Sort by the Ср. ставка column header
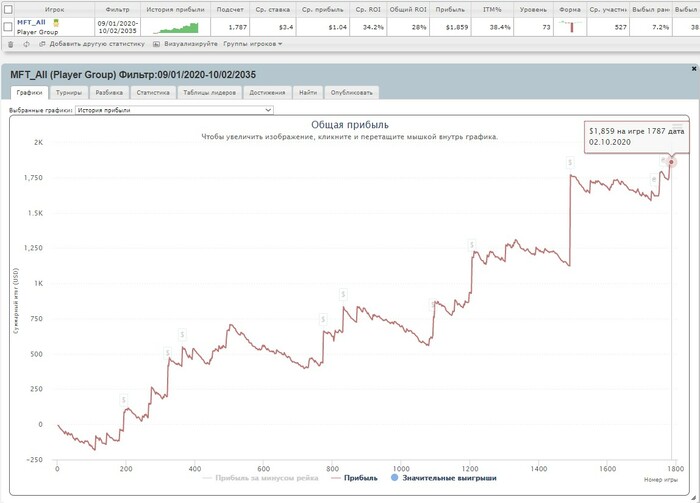The width and height of the screenshot is (700, 503). click(272, 9)
